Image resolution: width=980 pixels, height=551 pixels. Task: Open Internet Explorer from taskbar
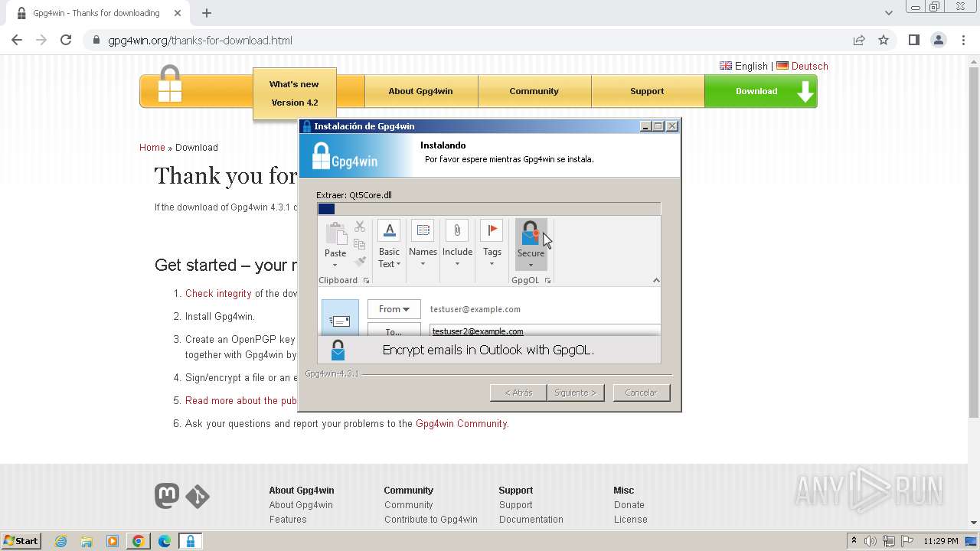point(60,541)
